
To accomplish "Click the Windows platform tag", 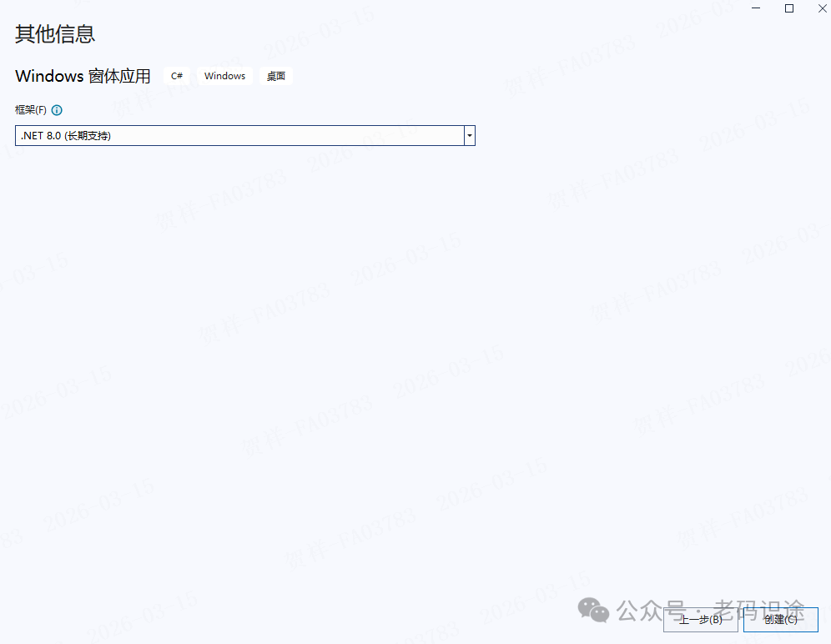I will 224,76.
